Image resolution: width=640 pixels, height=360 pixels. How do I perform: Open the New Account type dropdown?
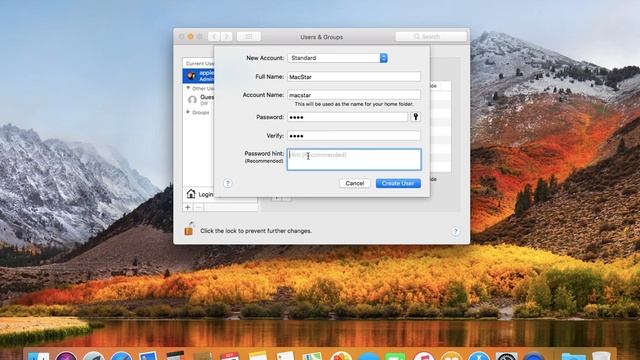[x=338, y=58]
